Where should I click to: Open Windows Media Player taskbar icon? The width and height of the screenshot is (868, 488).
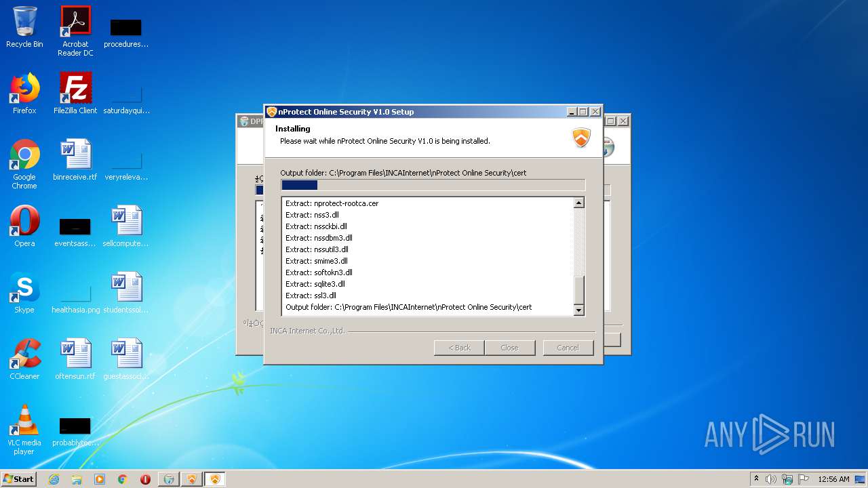tap(100, 479)
